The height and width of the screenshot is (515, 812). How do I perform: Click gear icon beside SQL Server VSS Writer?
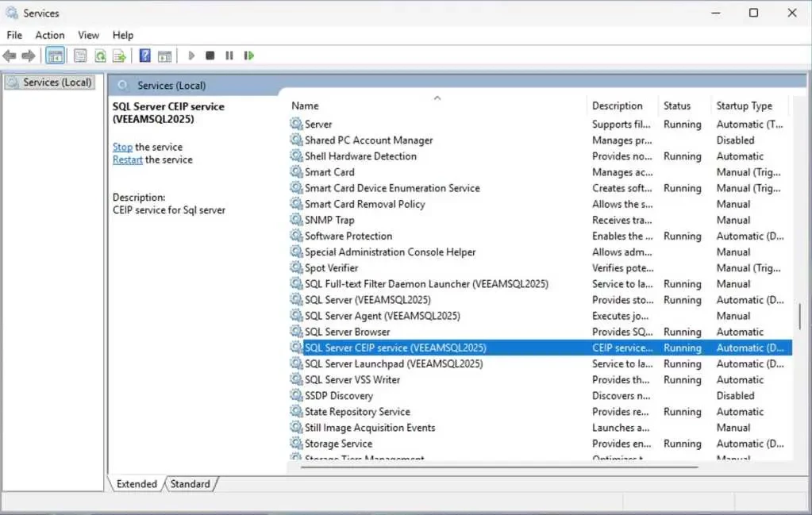296,379
